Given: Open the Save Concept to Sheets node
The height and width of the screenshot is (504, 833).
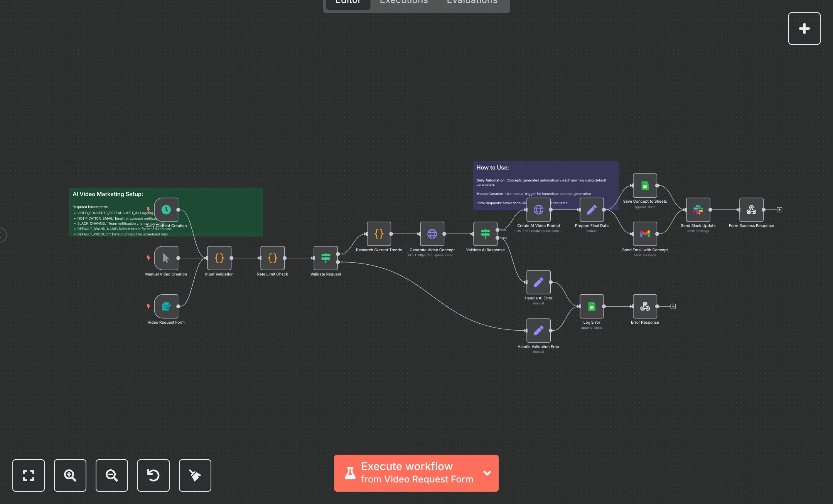Looking at the screenshot, I should pos(645,185).
